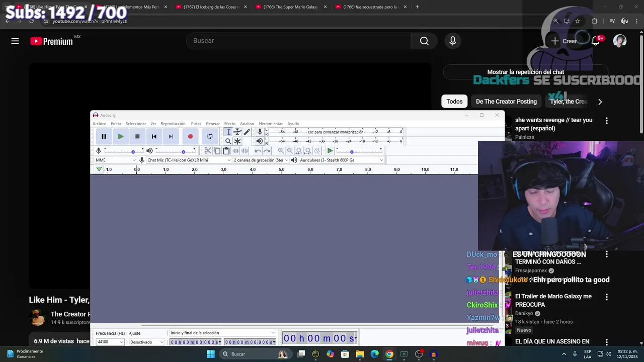
Task: Click the Zoom Out icon
Action: point(290,151)
